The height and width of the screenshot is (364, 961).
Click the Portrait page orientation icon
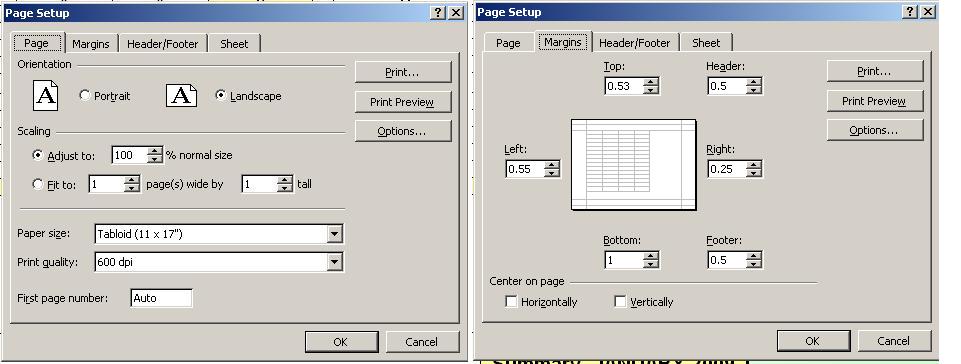click(45, 96)
